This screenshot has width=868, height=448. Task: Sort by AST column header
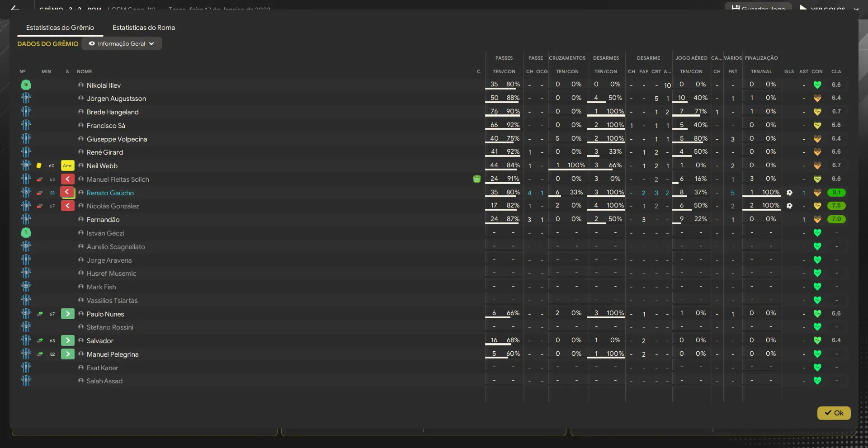(803, 71)
